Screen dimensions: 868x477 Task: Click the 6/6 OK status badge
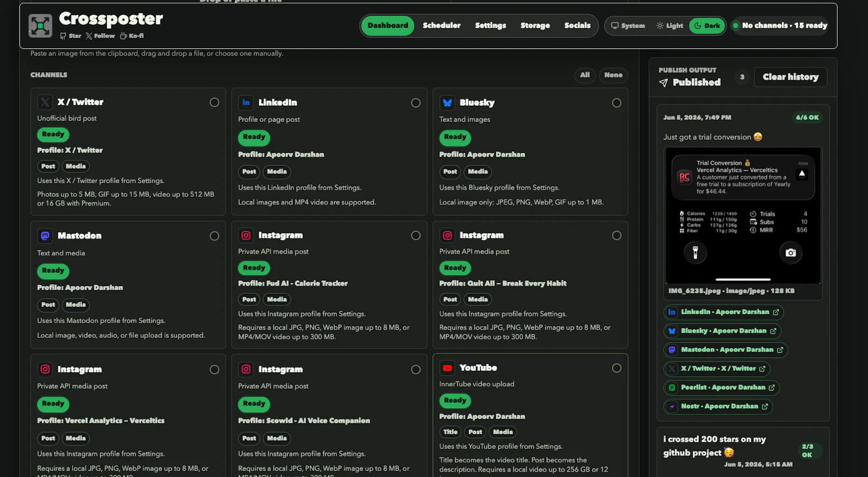(x=807, y=118)
